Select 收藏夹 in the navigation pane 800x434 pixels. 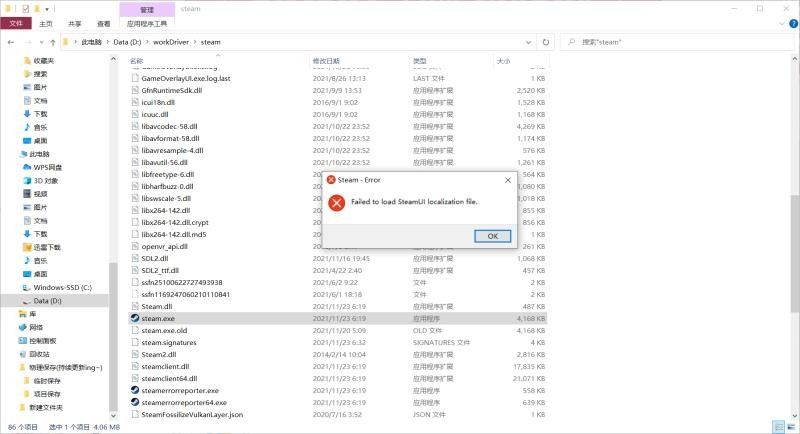click(43, 61)
